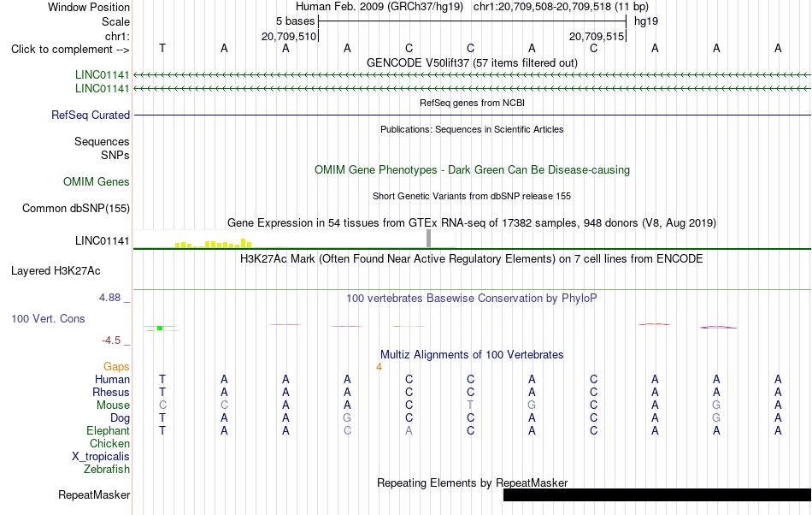Click the black RepeatMasker element bar
Viewport: 812px width, 515px height.
[657, 494]
